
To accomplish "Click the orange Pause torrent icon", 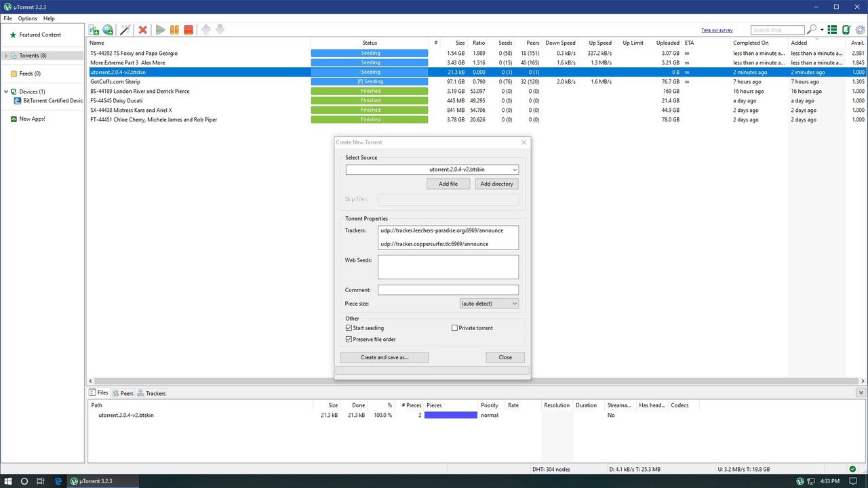I will (174, 30).
